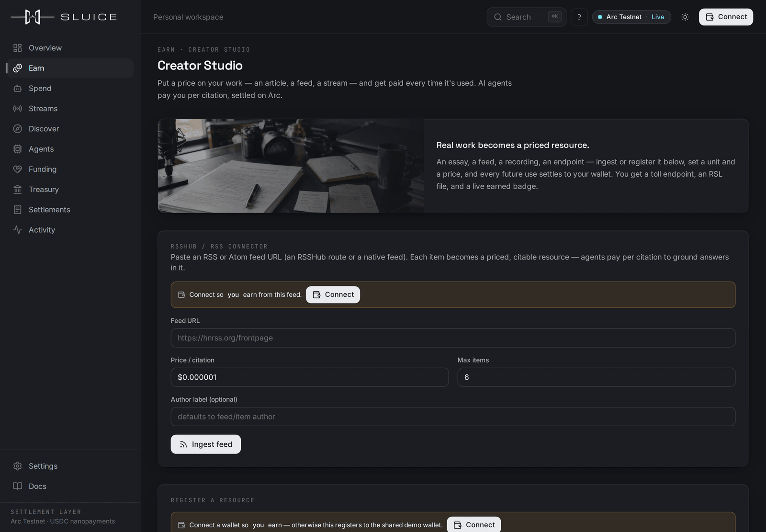Open Streams from the sidebar
Viewport: 766px width, 532px height.
(x=70, y=109)
